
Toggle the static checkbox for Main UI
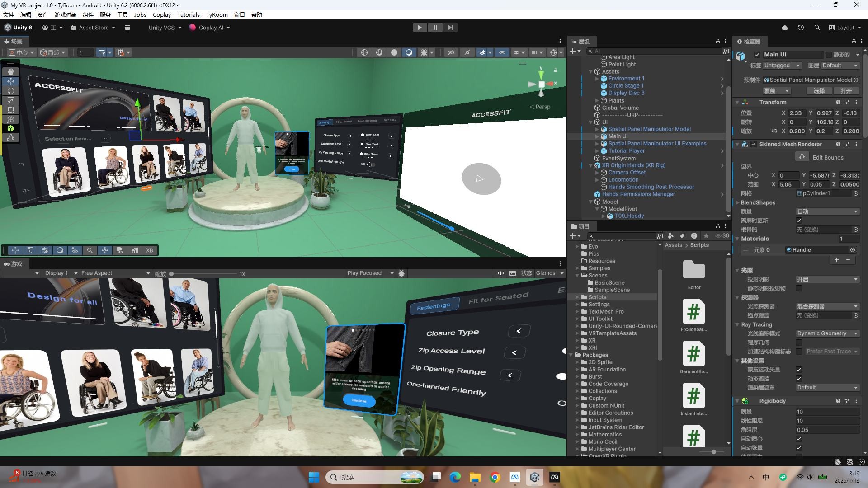click(x=828, y=55)
